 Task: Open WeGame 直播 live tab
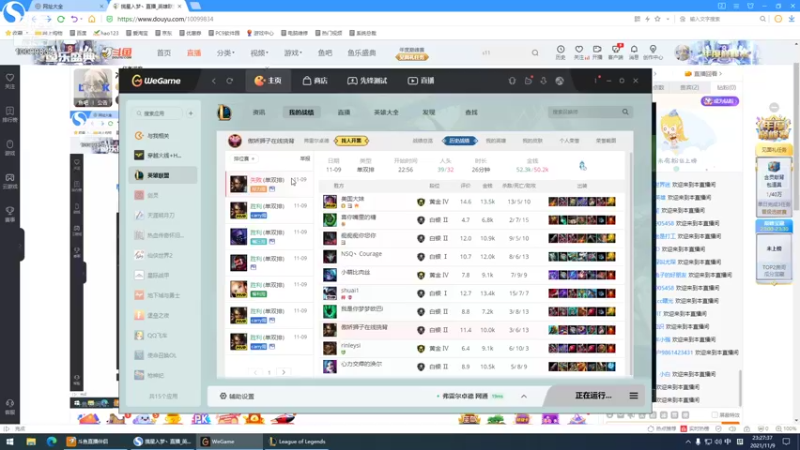pos(421,81)
